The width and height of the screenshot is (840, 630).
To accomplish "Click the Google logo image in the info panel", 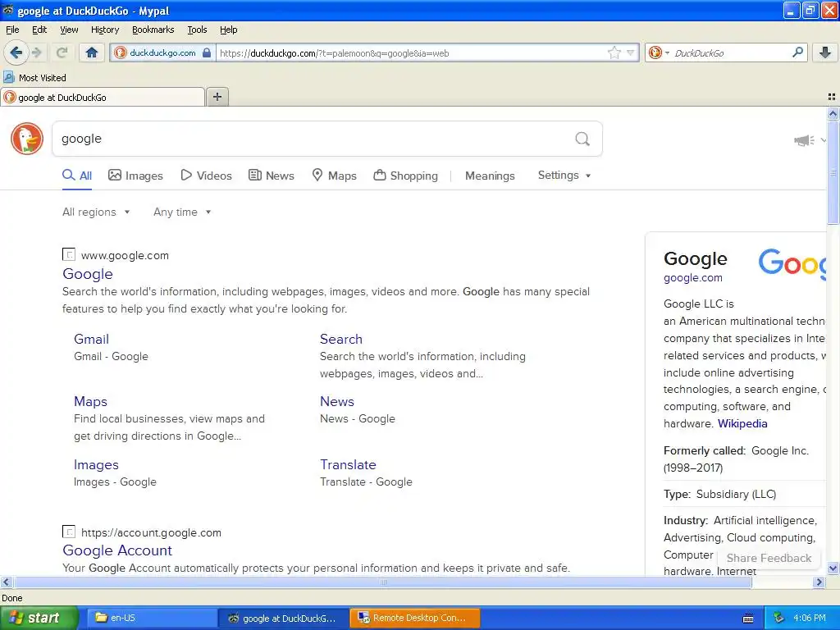I will pos(792,263).
